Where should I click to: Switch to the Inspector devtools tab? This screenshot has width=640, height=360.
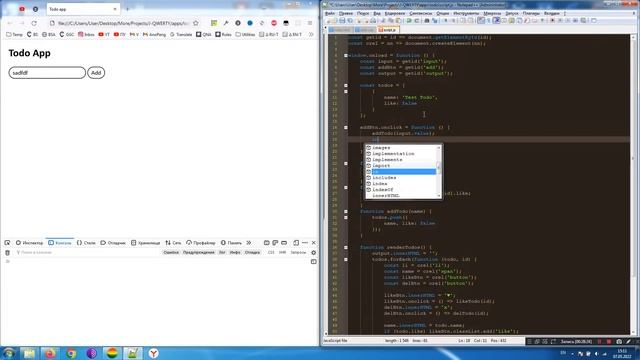tap(29, 242)
